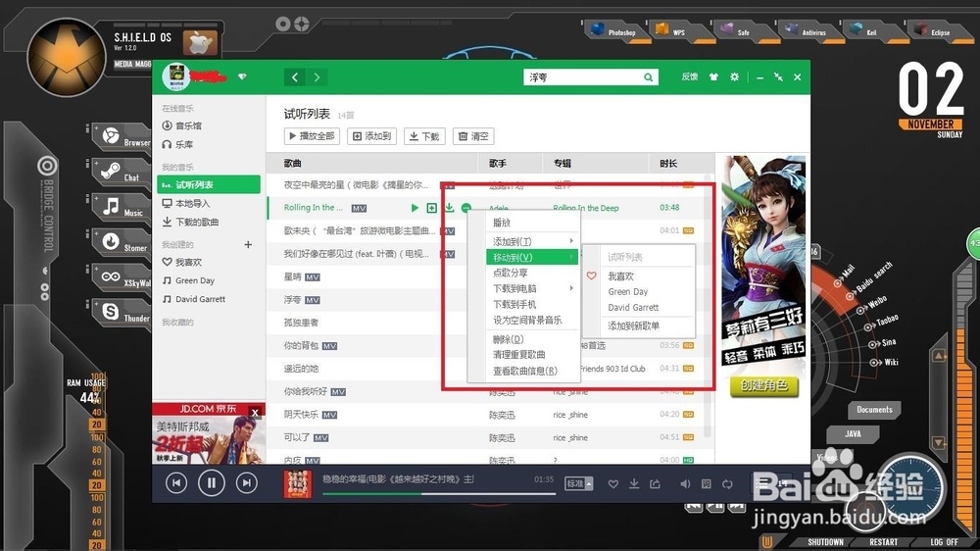Open 反馈 feedback link
The width and height of the screenshot is (980, 551).
tap(689, 76)
